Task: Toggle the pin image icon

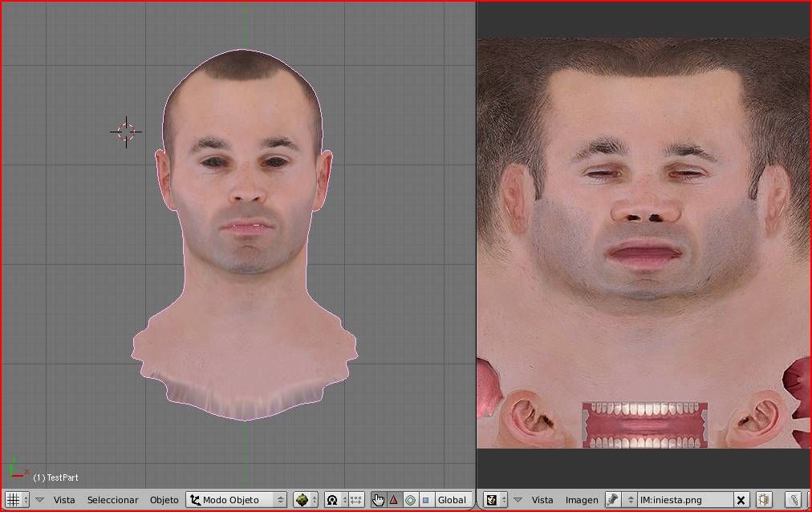Action: pos(612,500)
